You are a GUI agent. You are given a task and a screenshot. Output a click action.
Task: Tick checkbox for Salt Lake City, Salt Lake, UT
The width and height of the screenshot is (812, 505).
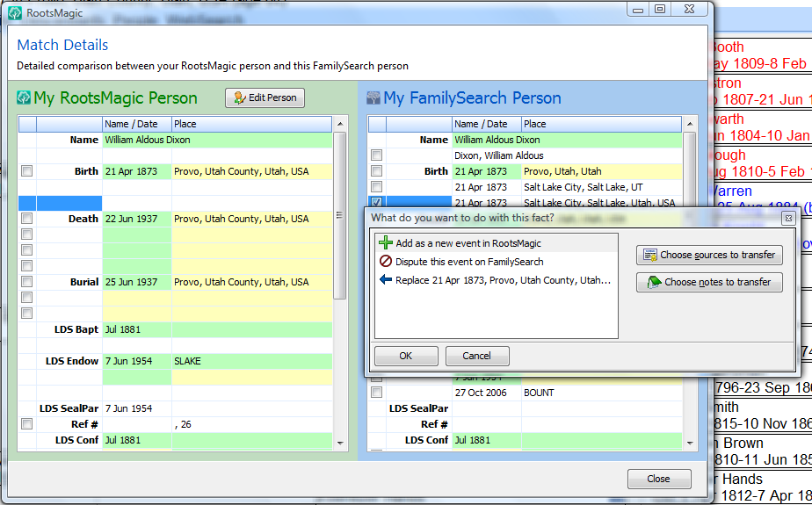click(x=376, y=187)
